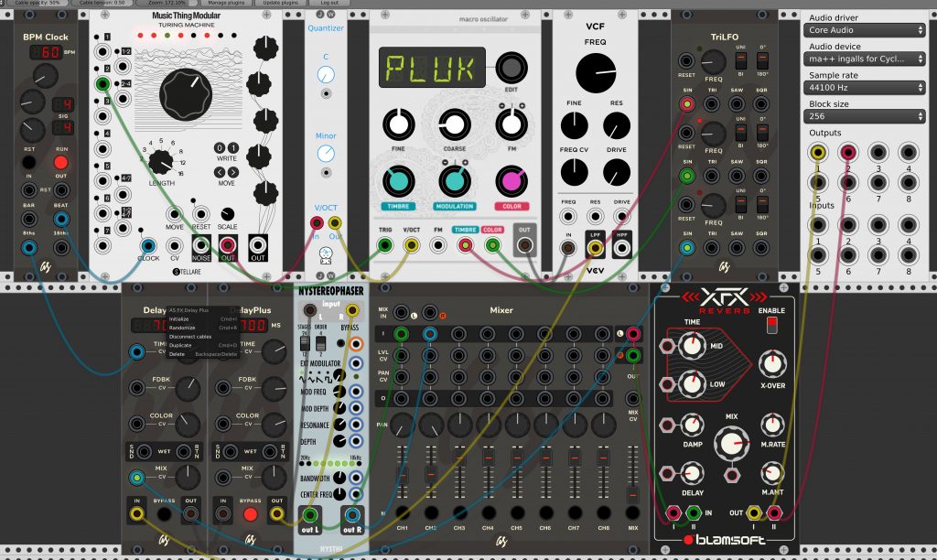Click the Manage plugins button
Screen dimensions: 937x560
(x=227, y=3)
